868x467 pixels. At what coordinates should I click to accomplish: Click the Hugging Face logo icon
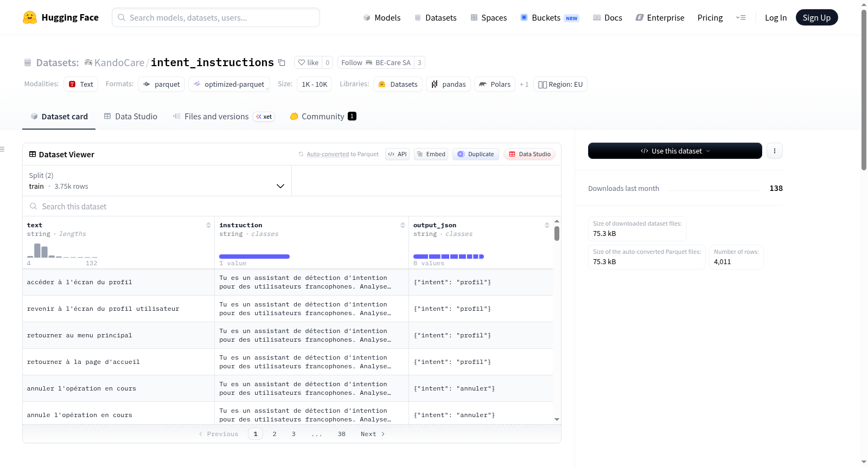coord(30,17)
